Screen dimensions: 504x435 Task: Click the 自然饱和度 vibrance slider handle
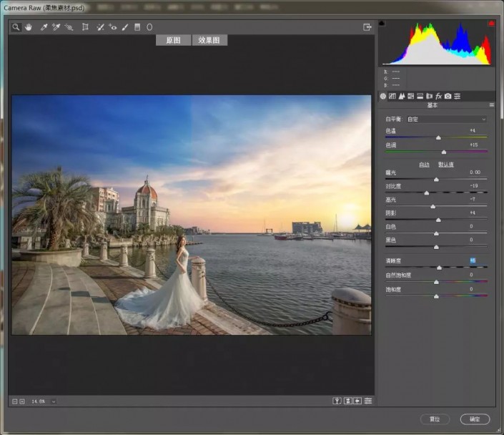coord(436,282)
